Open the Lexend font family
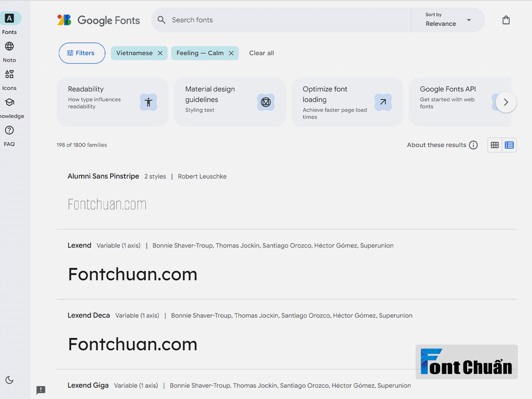This screenshot has width=532, height=399. pyautogui.click(x=79, y=245)
